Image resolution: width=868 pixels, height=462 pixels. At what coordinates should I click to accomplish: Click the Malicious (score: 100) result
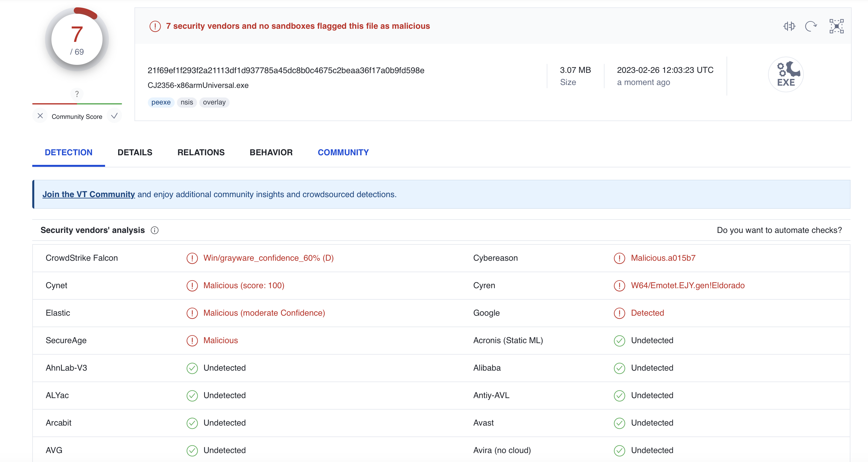pos(244,285)
